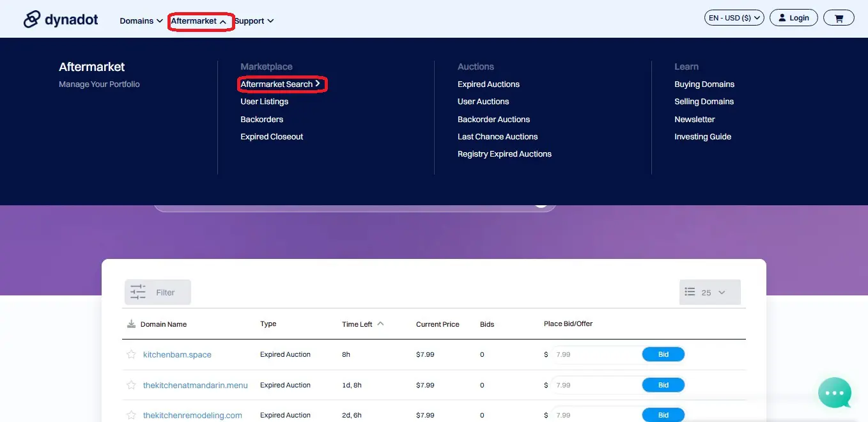Star the thekitchenatmandarin.menu domain

131,385
